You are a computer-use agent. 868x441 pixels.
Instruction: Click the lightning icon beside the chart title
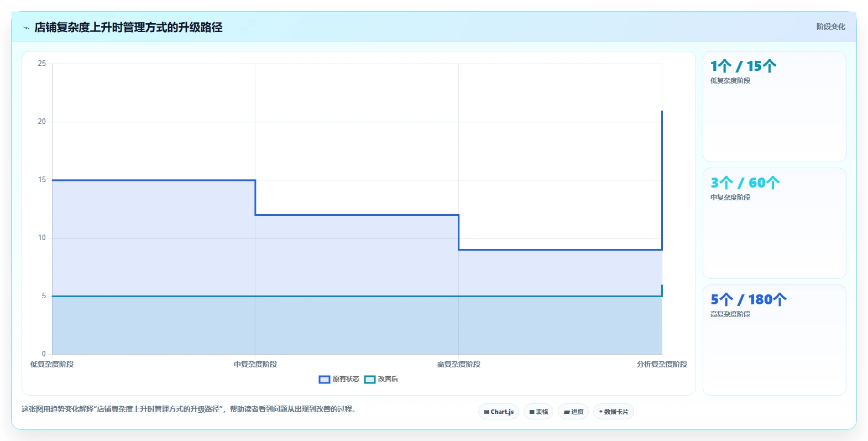(26, 28)
